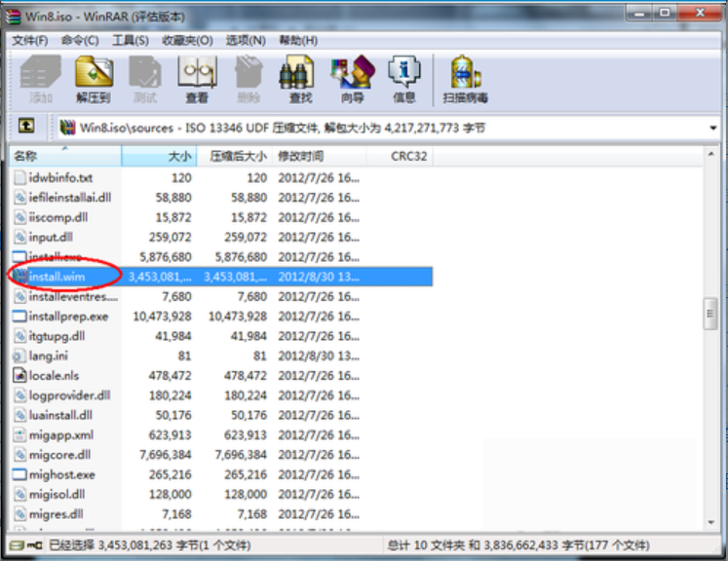The height and width of the screenshot is (561, 728).
Task: Select the install.wim file row
Action: click(58, 277)
